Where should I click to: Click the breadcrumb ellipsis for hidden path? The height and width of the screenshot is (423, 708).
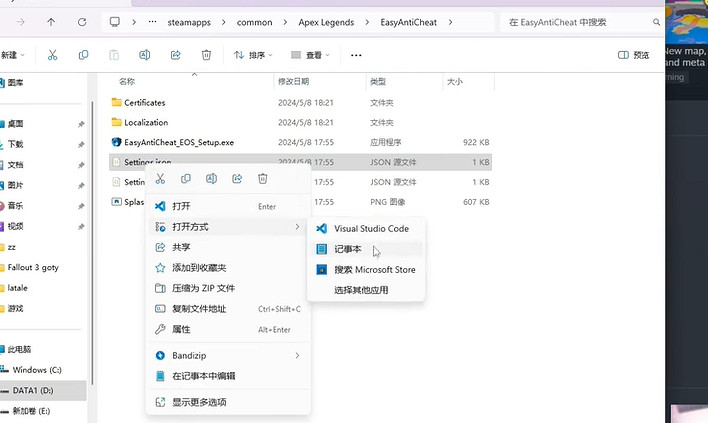(x=153, y=22)
